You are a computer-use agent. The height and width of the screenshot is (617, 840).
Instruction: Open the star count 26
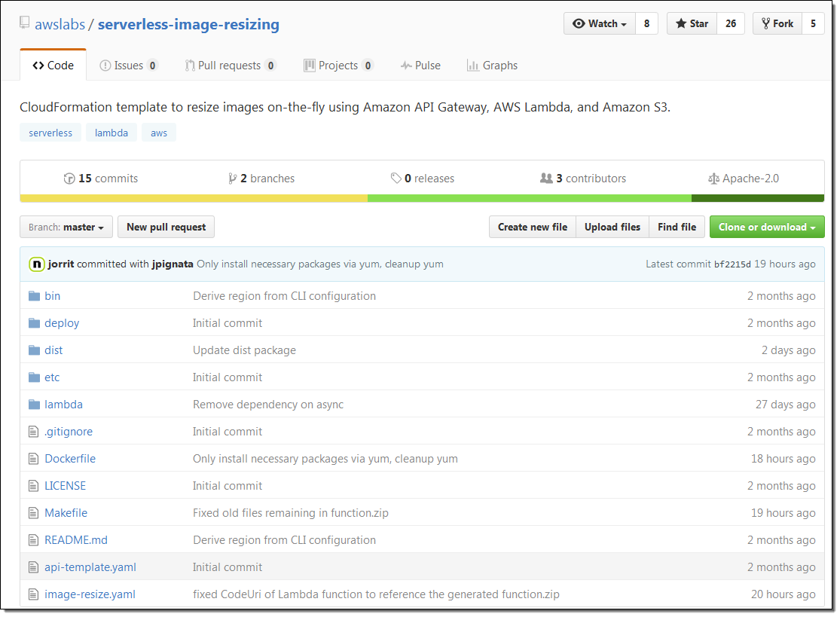(x=731, y=23)
